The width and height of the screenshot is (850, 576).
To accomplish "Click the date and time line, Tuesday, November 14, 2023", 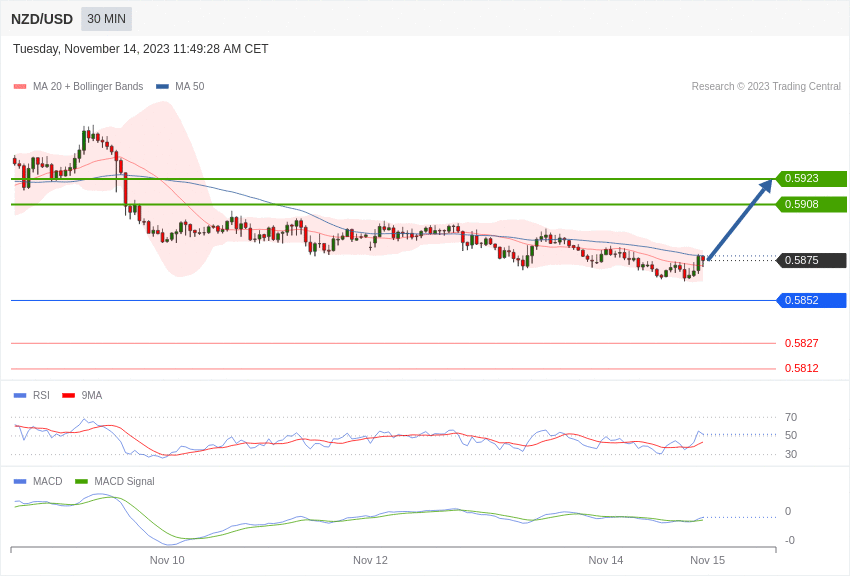I will (140, 49).
